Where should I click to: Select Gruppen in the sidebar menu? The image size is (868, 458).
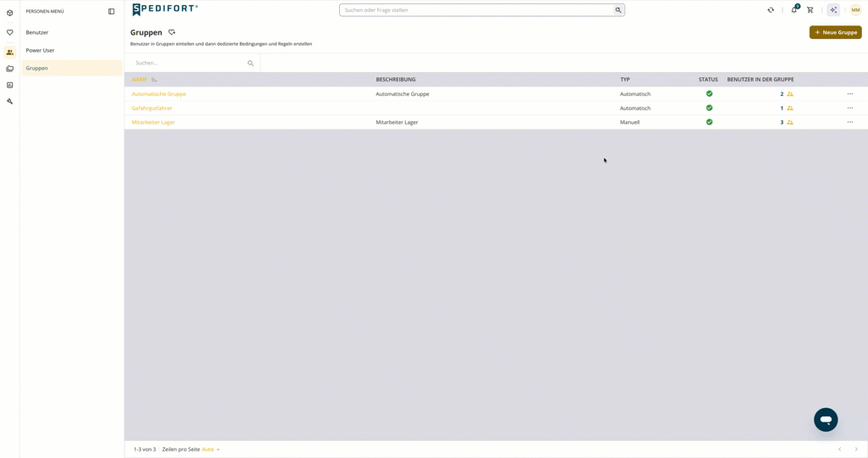pos(72,68)
